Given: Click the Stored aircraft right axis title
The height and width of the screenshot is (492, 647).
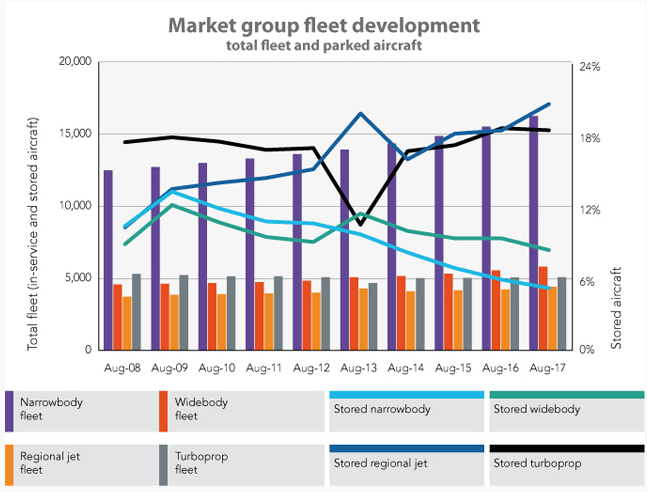Looking at the screenshot, I should pos(617,307).
